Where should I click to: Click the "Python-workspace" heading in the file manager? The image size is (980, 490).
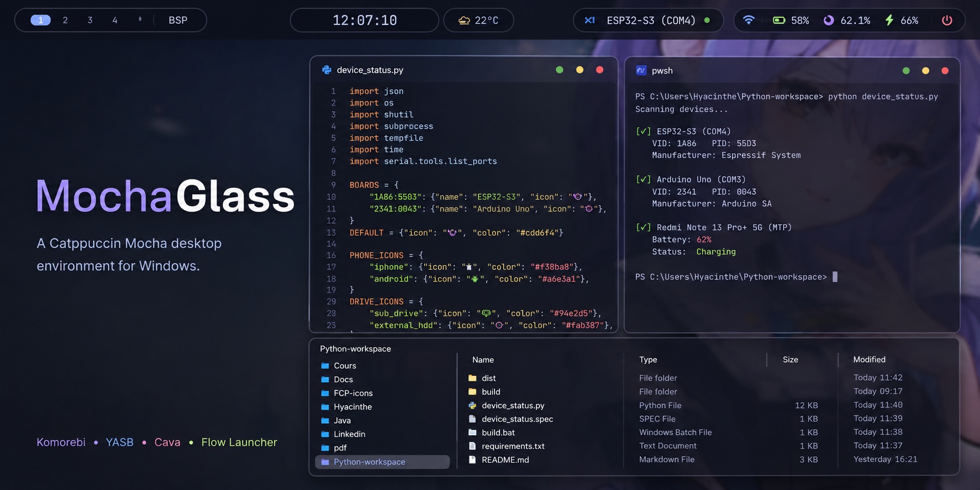pyautogui.click(x=355, y=349)
